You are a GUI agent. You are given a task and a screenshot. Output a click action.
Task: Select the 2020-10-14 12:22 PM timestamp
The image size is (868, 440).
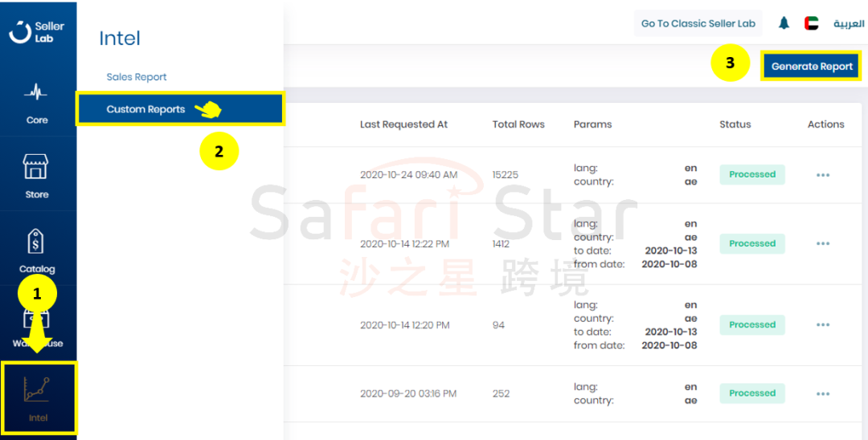404,244
